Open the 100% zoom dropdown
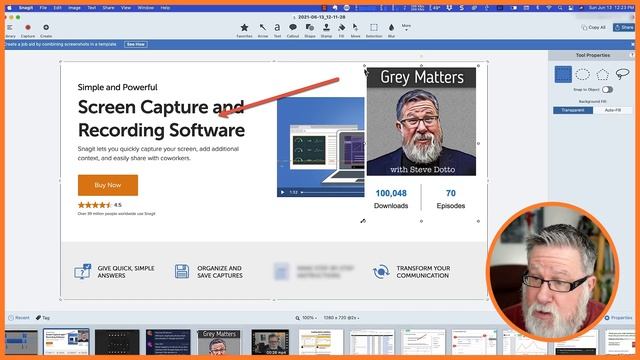Screen dimensions: 640x360 307,318
